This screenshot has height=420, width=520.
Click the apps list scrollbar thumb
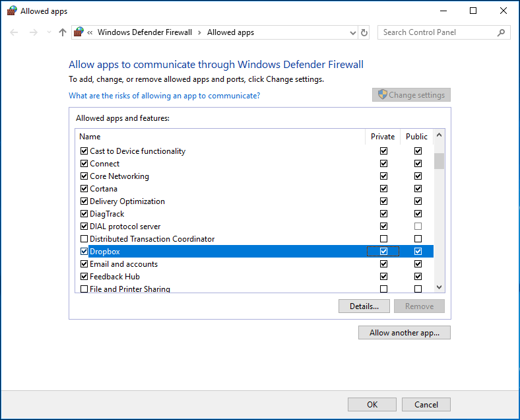click(x=439, y=161)
